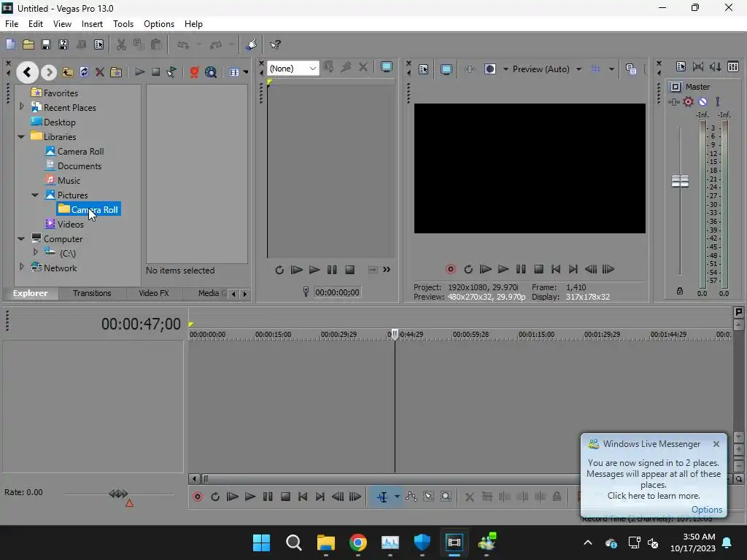Viewport: 747px width, 560px height.
Task: Open Preview (Auto) quality dropdown
Action: 547,69
